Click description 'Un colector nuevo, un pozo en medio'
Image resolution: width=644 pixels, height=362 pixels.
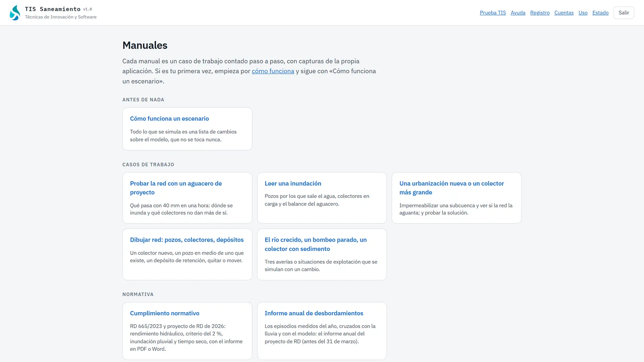187,257
